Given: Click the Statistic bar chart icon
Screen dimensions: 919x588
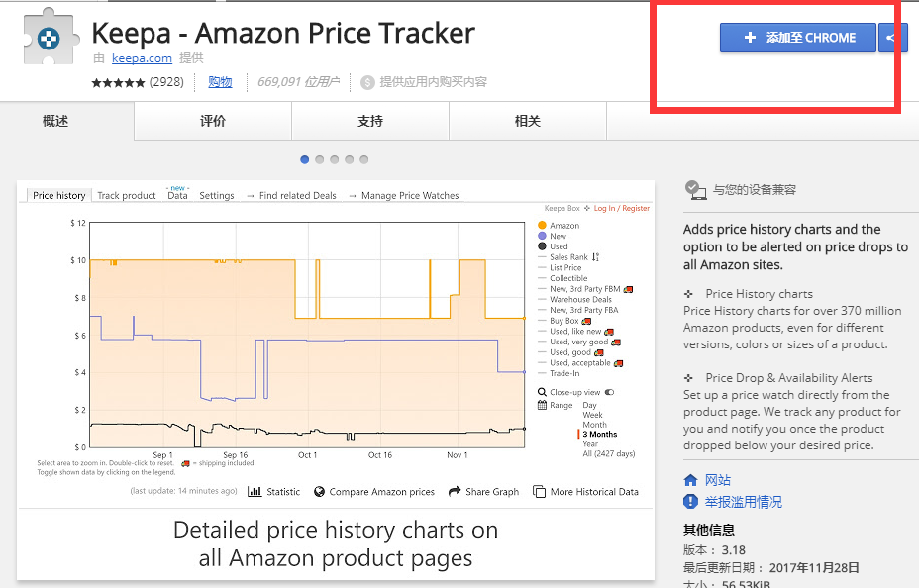Looking at the screenshot, I should click(x=255, y=491).
